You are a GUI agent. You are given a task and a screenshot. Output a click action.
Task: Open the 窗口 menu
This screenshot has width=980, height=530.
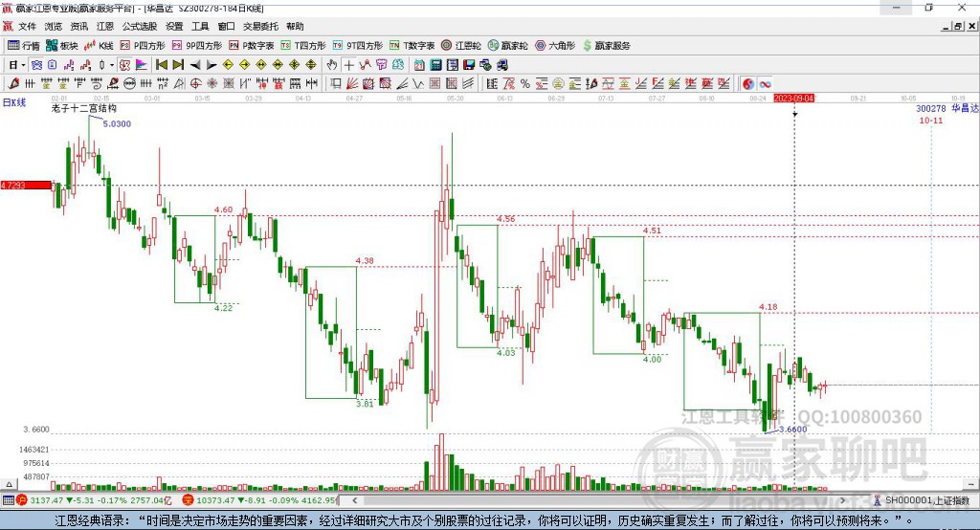(226, 26)
